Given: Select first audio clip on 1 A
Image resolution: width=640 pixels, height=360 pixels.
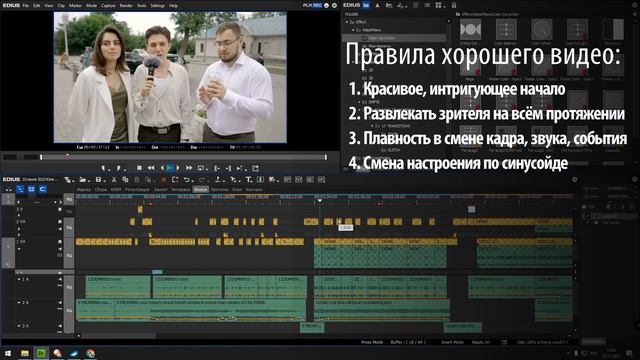Looking at the screenshot, I should [x=118, y=287].
